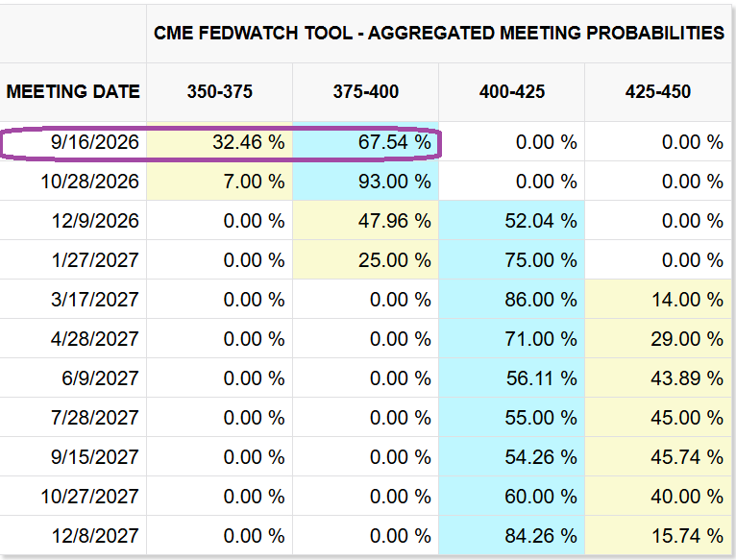The width and height of the screenshot is (736, 560).
Task: Click the 32.46 % cell
Action: point(220,142)
